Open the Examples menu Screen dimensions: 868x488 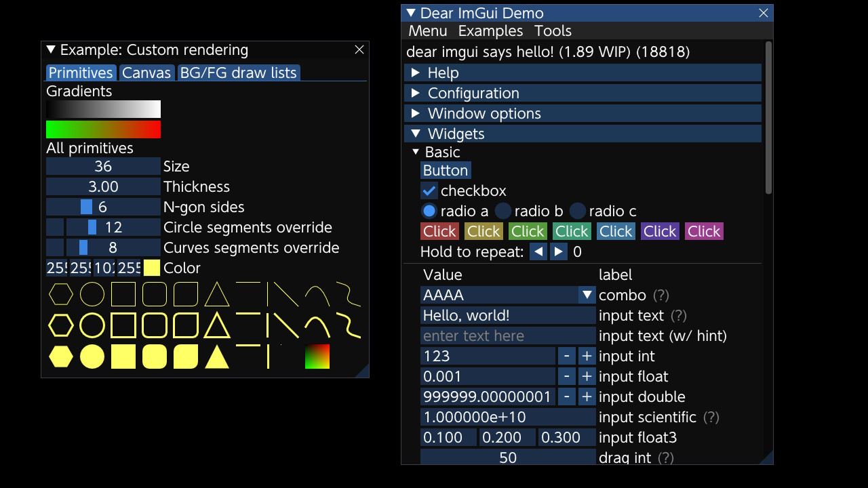(x=490, y=31)
